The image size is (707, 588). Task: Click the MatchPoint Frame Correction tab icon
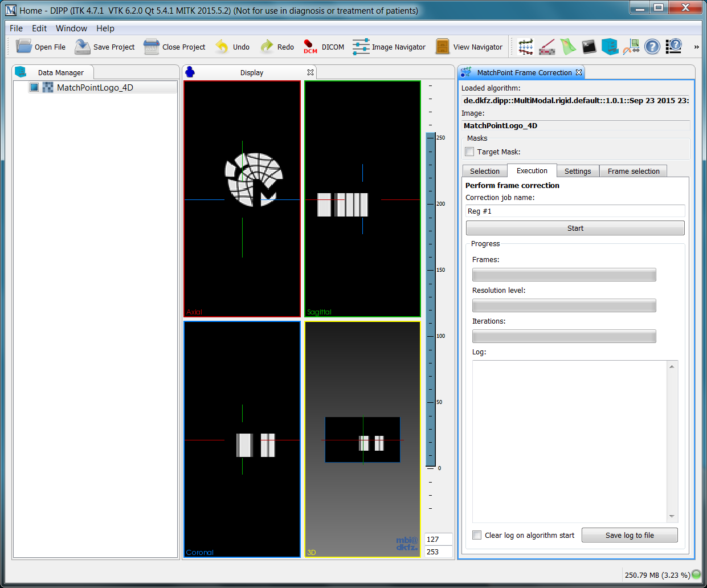pyautogui.click(x=466, y=72)
